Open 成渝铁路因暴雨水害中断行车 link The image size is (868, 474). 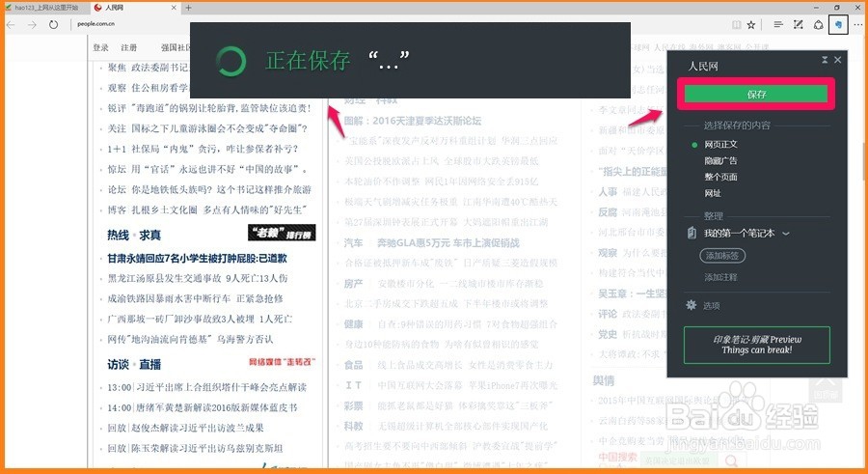195,298
